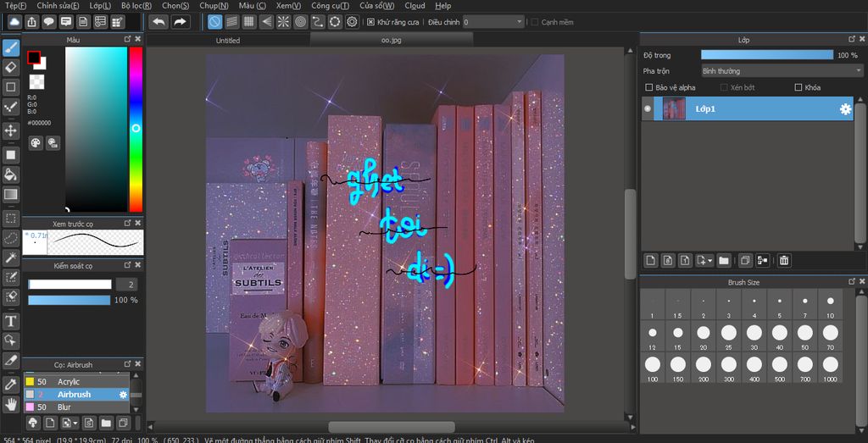
Task: Click the Redo arrow in toolbar
Action: [x=181, y=21]
